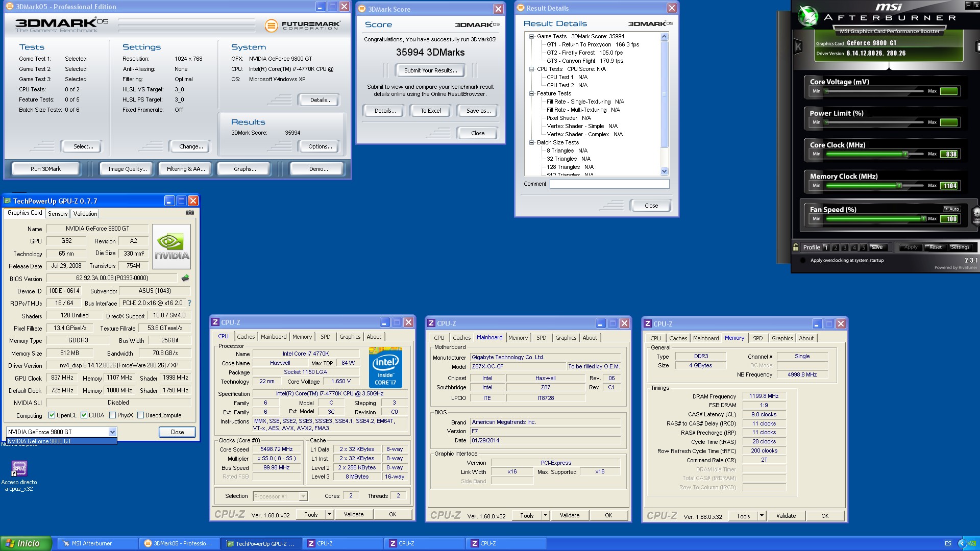
Task: Click the Afterburner user define fan gear icon
Action: (976, 215)
